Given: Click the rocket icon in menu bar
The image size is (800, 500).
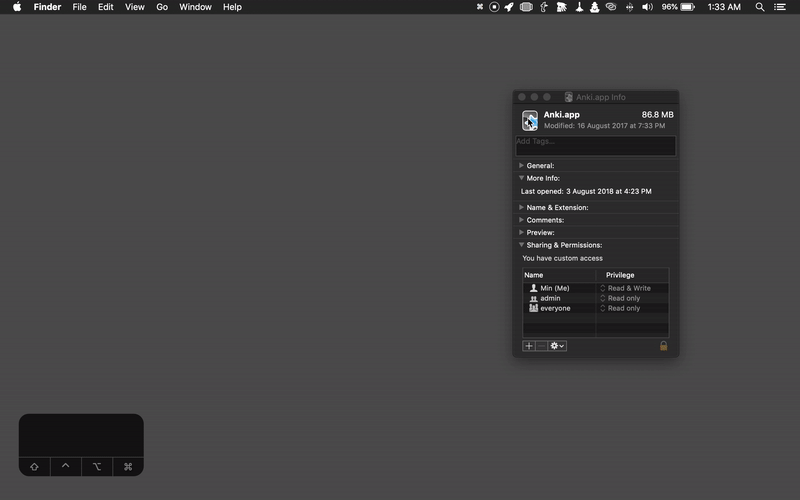Looking at the screenshot, I should (x=509, y=7).
